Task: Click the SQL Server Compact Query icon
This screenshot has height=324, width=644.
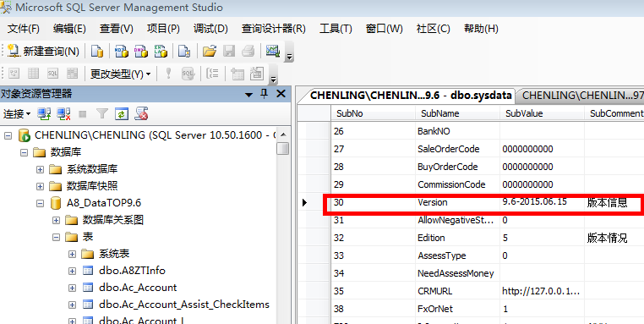Action: [184, 51]
